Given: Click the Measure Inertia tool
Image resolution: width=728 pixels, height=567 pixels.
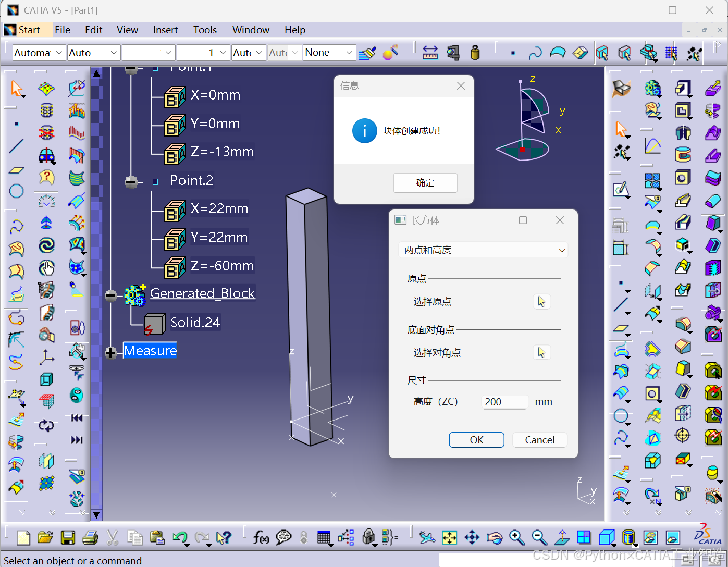Looking at the screenshot, I should (475, 53).
